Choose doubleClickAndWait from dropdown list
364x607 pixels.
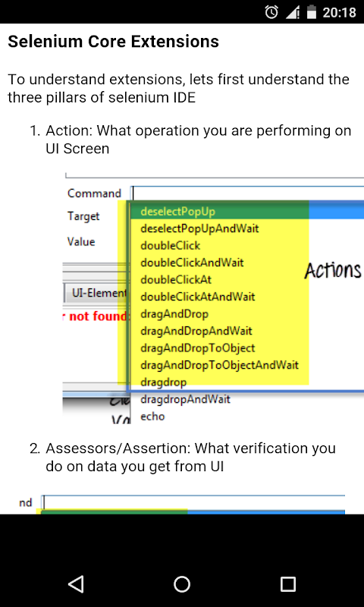coord(193,263)
